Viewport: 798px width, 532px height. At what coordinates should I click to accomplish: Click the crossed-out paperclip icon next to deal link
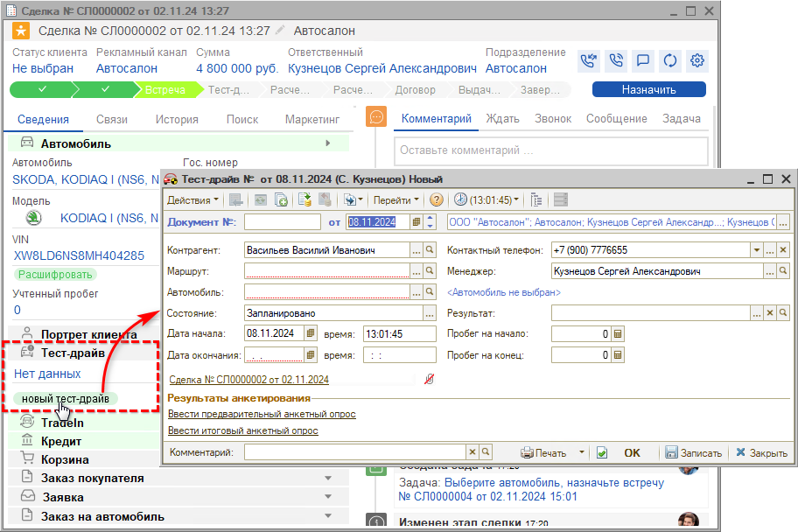pos(430,379)
